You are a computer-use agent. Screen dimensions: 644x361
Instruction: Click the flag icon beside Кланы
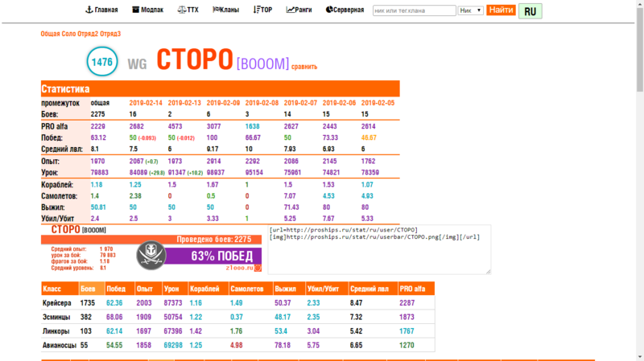pos(217,10)
